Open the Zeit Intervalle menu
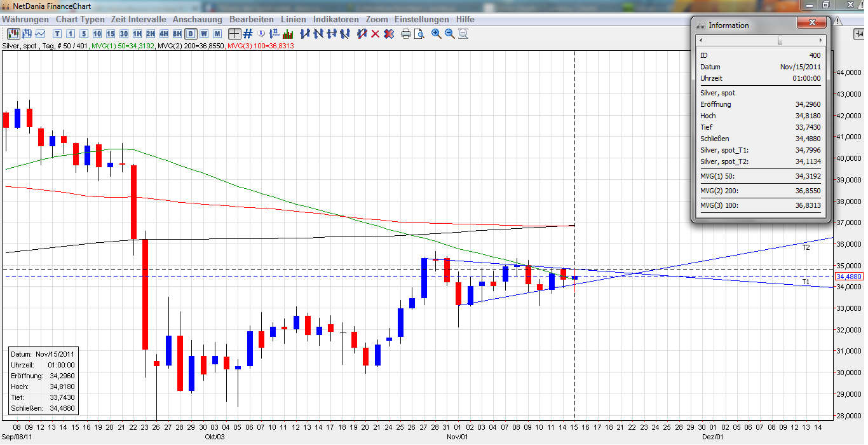Viewport: 868px width, 445px height. (x=139, y=20)
